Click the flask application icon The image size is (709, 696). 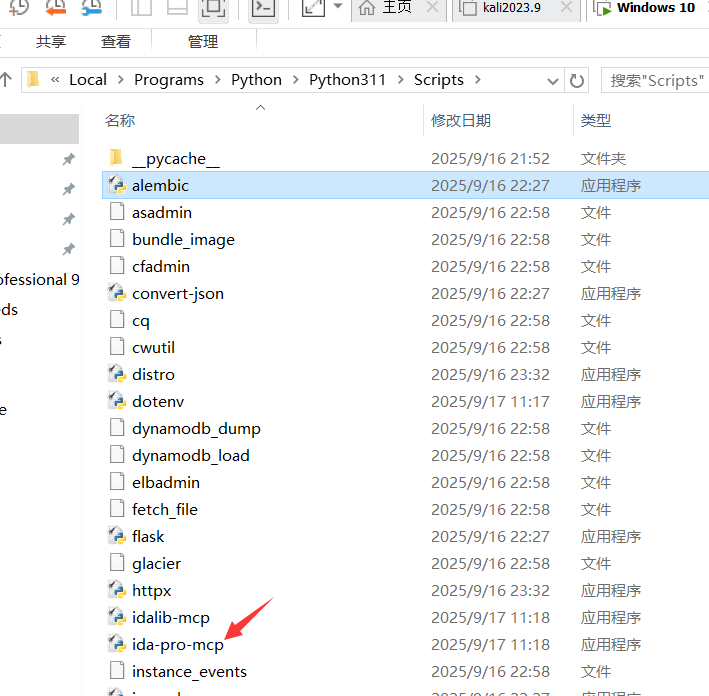pos(117,536)
